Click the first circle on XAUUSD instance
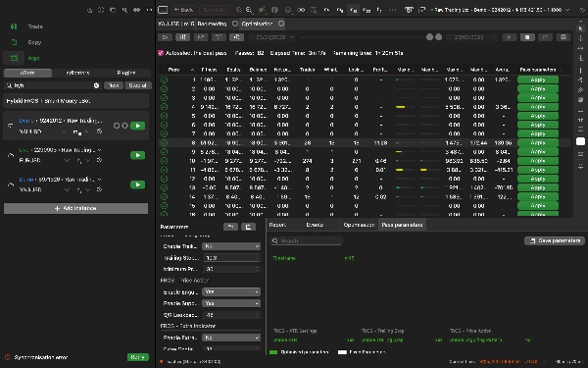 117,126
